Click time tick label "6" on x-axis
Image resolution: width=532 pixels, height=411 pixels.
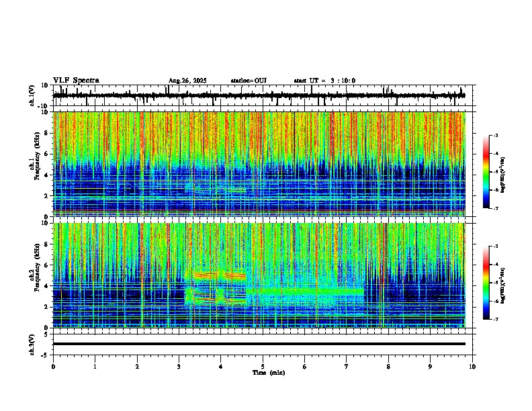(x=305, y=367)
